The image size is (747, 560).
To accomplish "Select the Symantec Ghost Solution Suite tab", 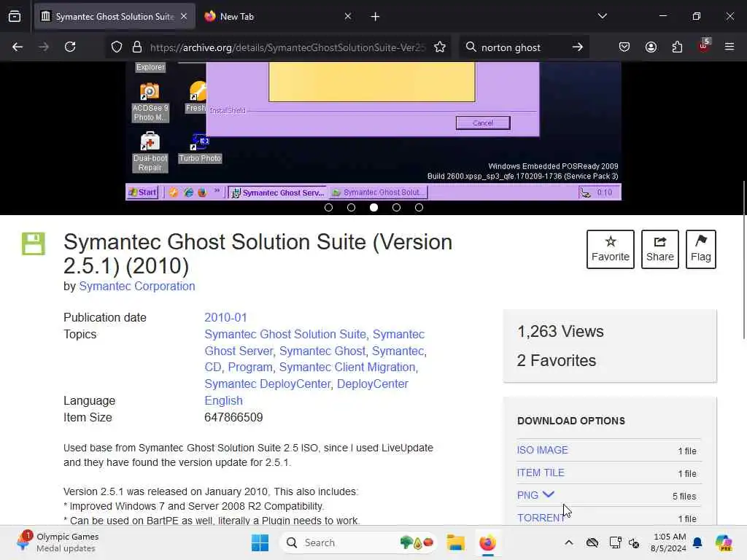I will pyautogui.click(x=115, y=17).
